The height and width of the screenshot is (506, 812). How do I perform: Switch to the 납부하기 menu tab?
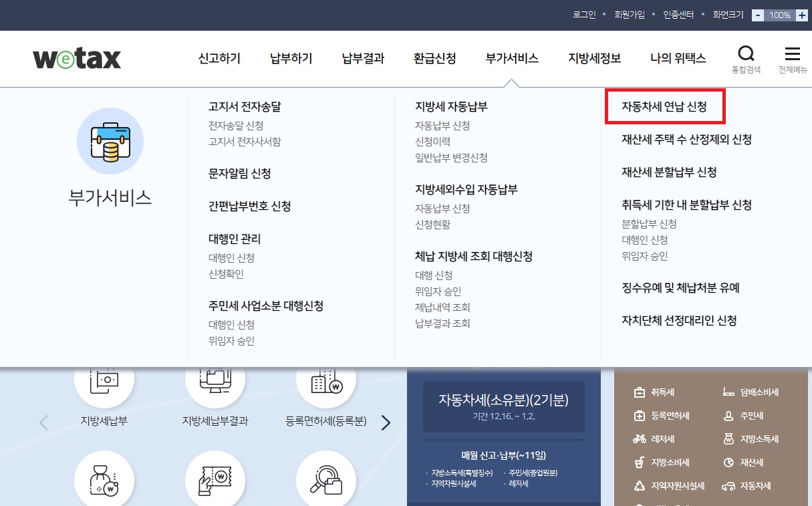coord(291,58)
